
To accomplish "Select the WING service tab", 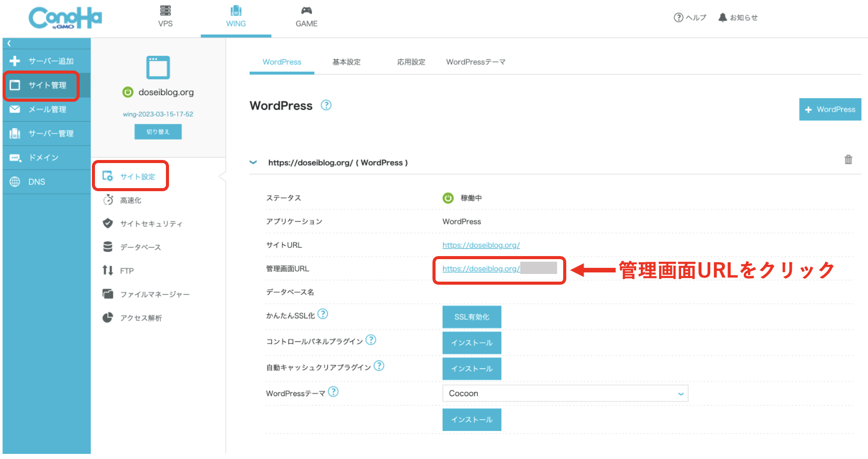I will (x=236, y=16).
